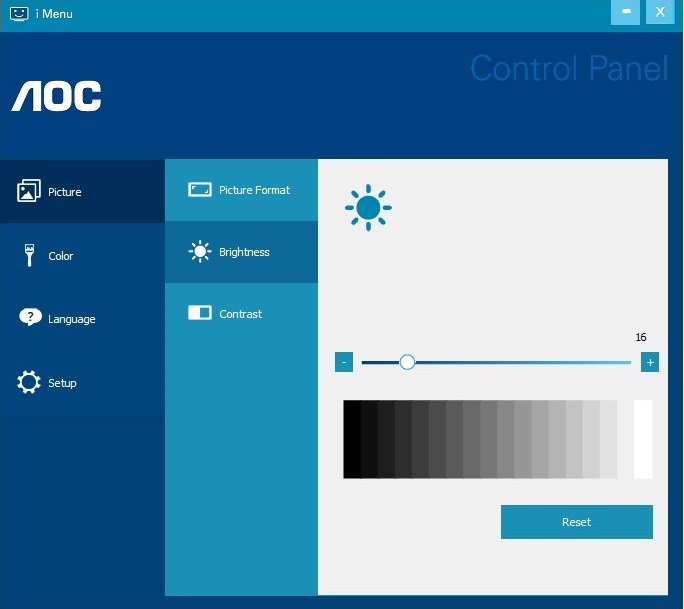Viewport: 684px width, 609px height.
Task: Decrease brightness with the minus button
Action: tap(344, 362)
